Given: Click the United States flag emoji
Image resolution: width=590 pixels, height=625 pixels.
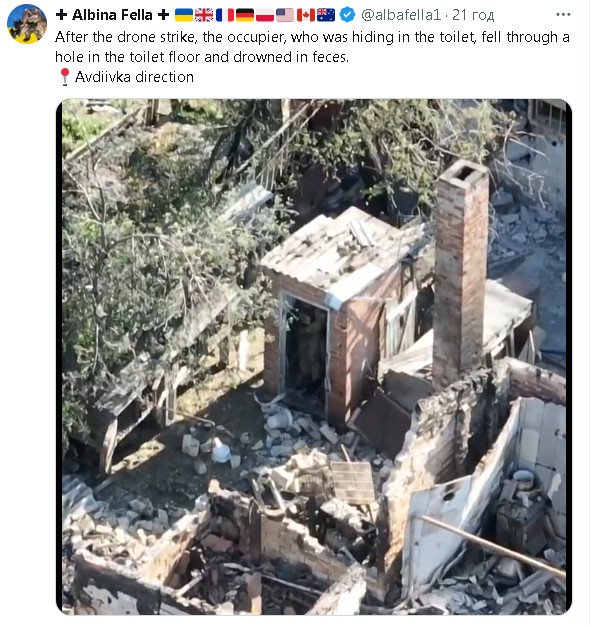Looking at the screenshot, I should point(285,15).
